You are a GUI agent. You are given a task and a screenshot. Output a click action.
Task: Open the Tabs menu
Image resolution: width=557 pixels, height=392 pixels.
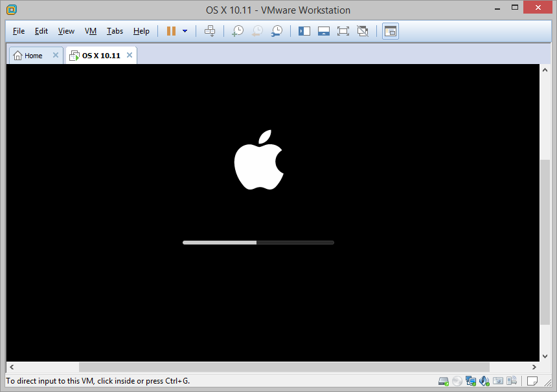pos(115,31)
